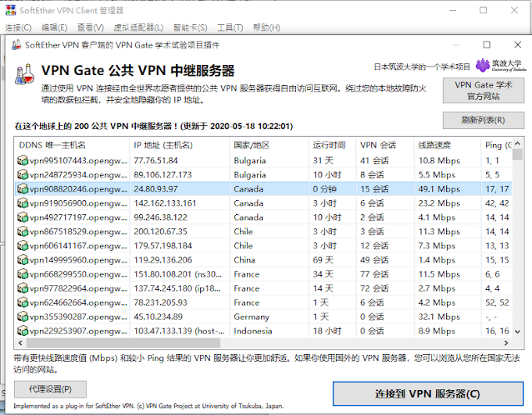Viewport: 532px width, 415px height.
Task: Open the 查看(V) menu
Action: 90,27
